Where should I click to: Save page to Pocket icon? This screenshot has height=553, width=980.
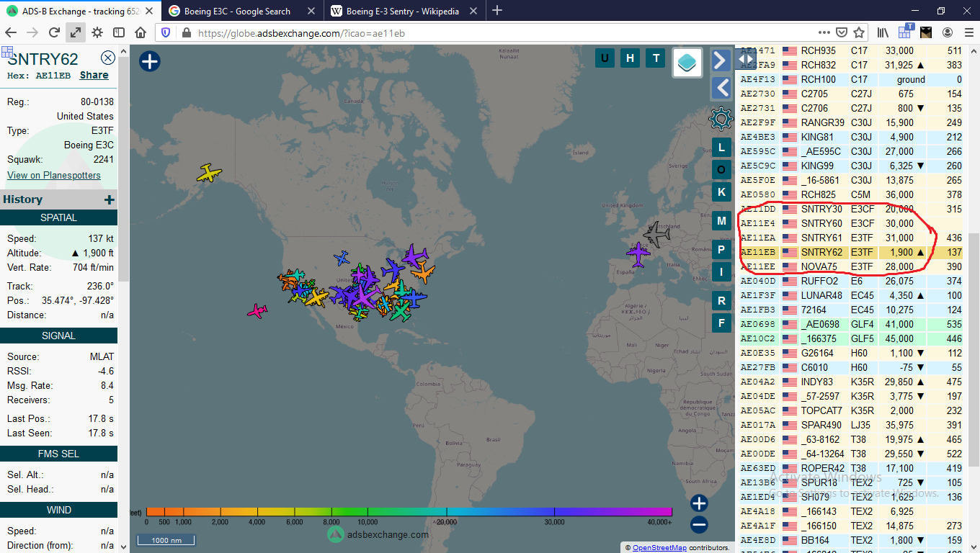(x=842, y=32)
